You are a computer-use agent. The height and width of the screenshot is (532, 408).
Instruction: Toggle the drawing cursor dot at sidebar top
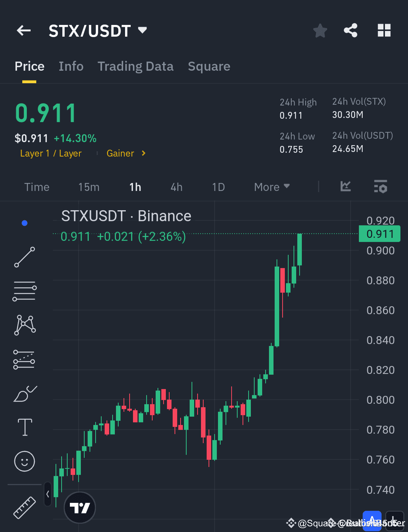click(x=24, y=223)
